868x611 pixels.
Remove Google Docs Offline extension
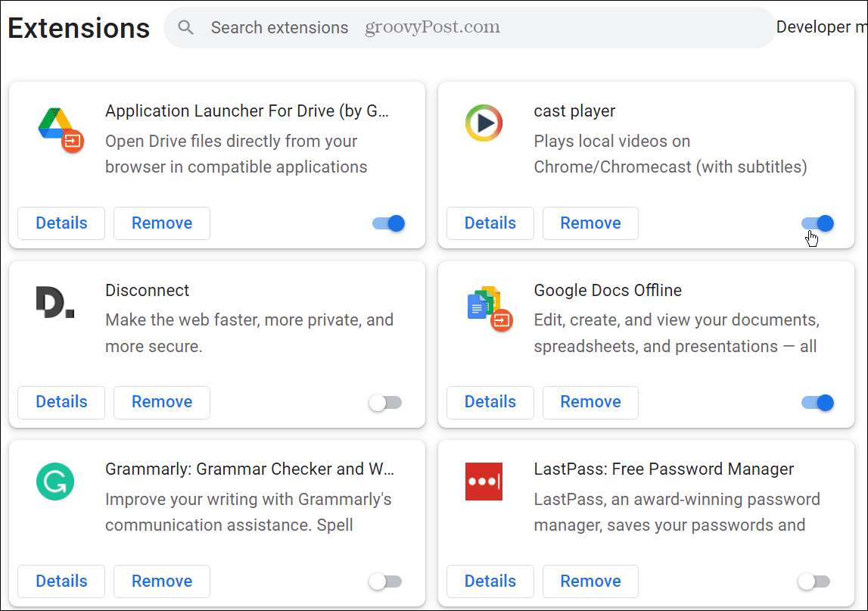click(590, 402)
